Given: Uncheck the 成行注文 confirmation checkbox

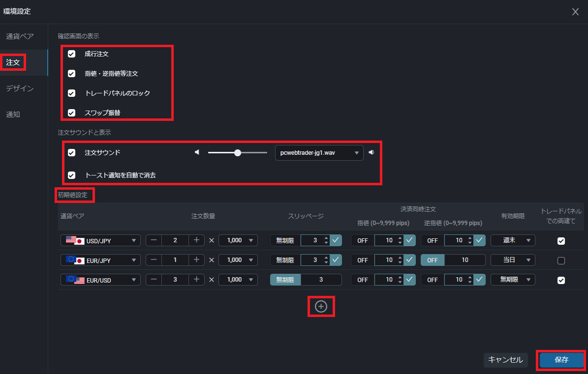Looking at the screenshot, I should click(x=71, y=54).
